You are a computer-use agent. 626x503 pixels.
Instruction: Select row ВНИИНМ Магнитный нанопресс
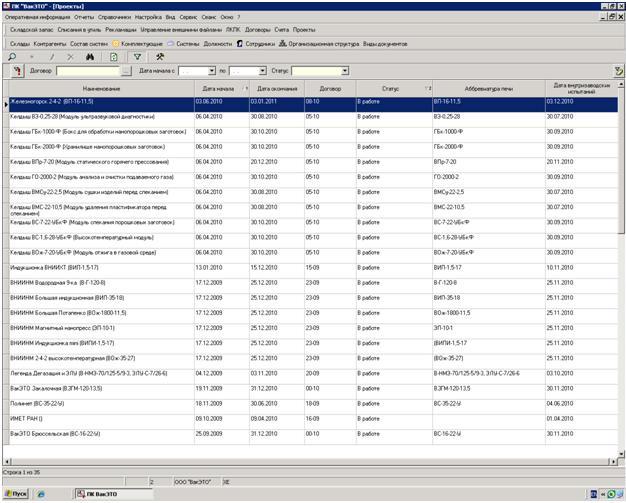(313, 331)
